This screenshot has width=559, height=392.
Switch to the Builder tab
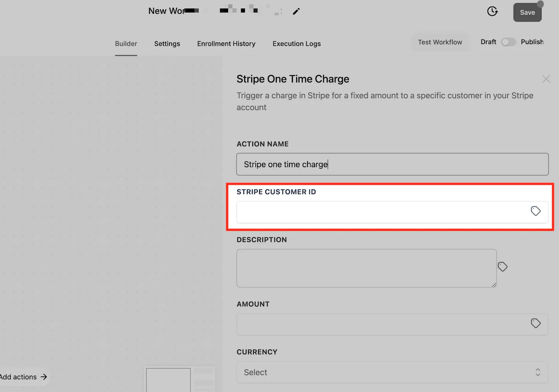pyautogui.click(x=126, y=44)
